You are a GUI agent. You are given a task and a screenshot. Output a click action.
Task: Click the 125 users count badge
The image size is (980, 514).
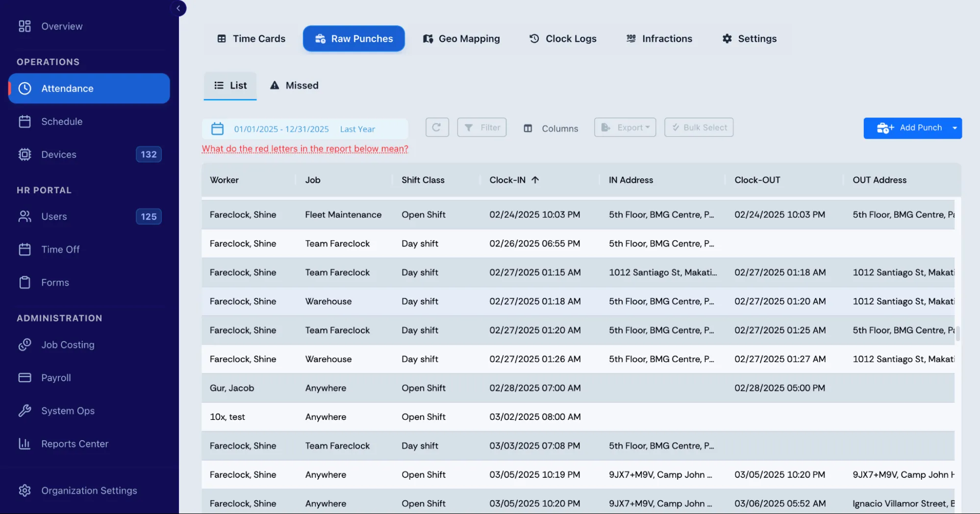149,217
